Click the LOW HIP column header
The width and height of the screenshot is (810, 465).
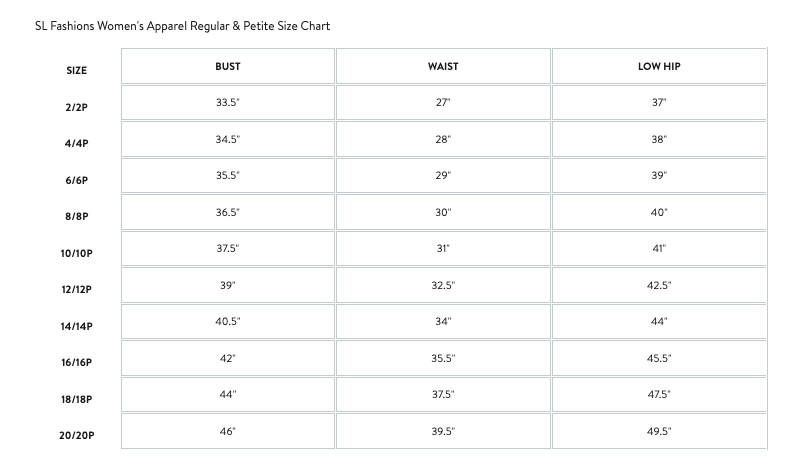[659, 67]
